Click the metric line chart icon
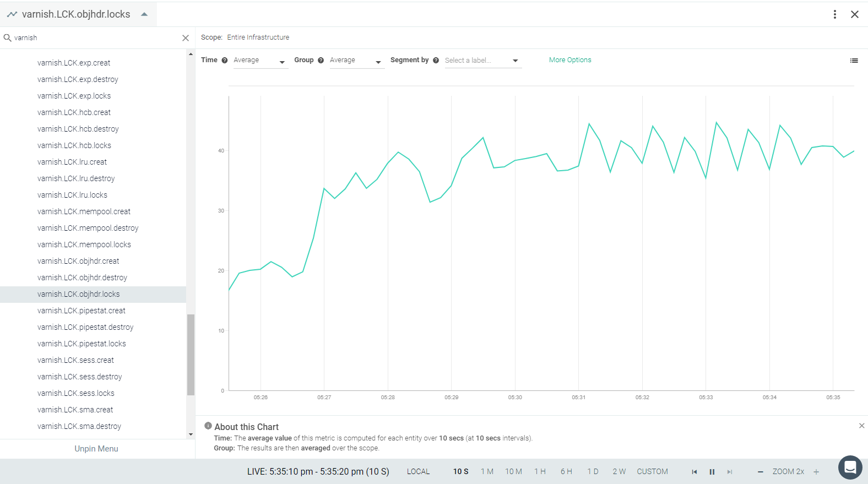 12,14
